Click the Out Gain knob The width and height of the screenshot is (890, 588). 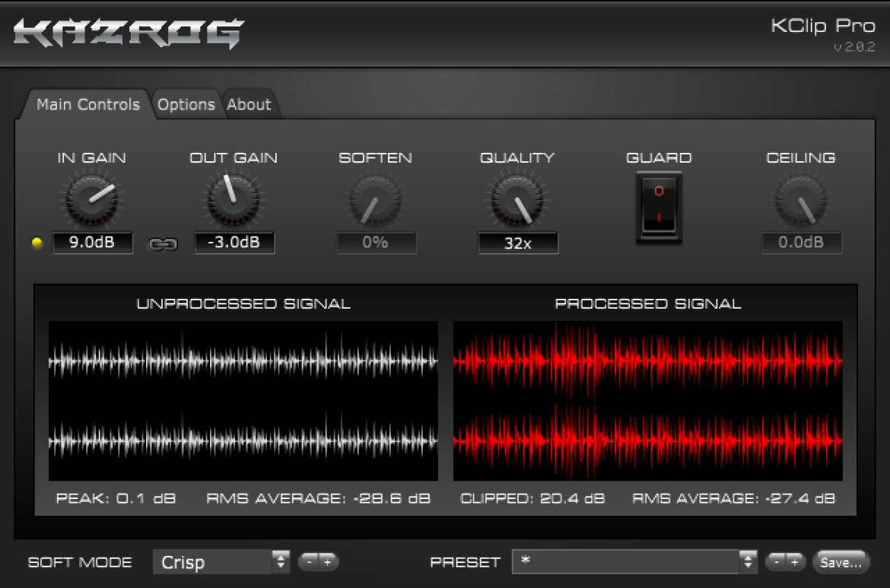(234, 200)
